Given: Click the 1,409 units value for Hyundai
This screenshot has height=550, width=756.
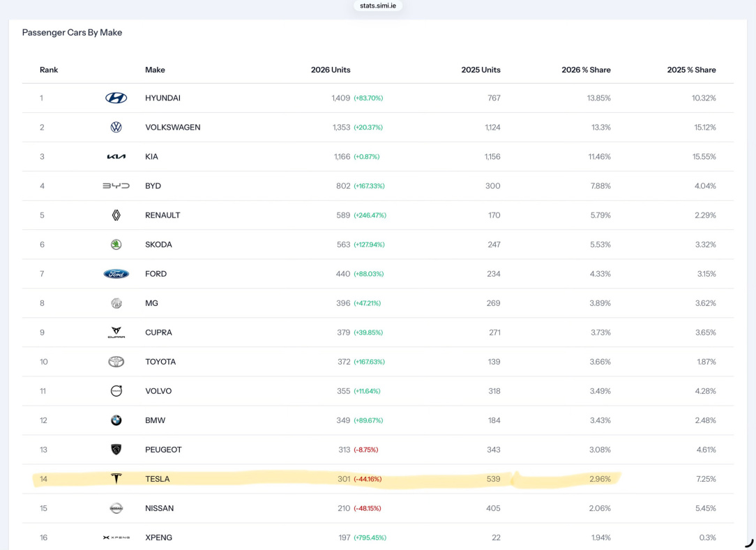Looking at the screenshot, I should pyautogui.click(x=341, y=98).
